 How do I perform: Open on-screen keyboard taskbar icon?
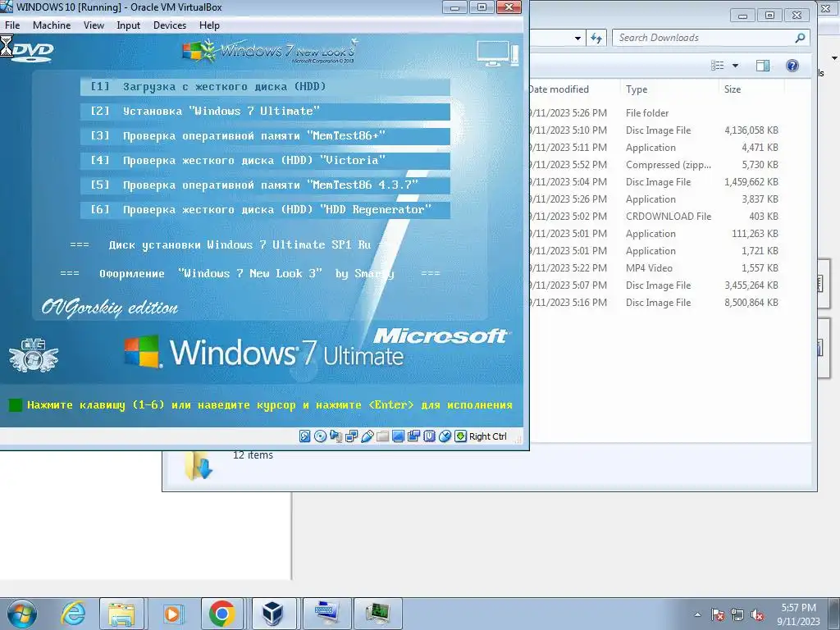[327, 614]
